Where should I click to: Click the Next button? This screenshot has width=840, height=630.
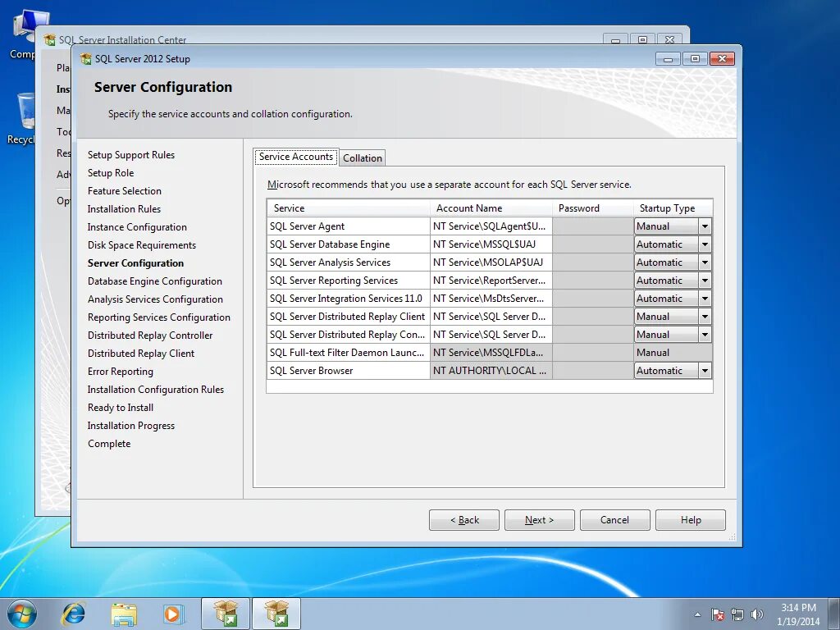(540, 519)
